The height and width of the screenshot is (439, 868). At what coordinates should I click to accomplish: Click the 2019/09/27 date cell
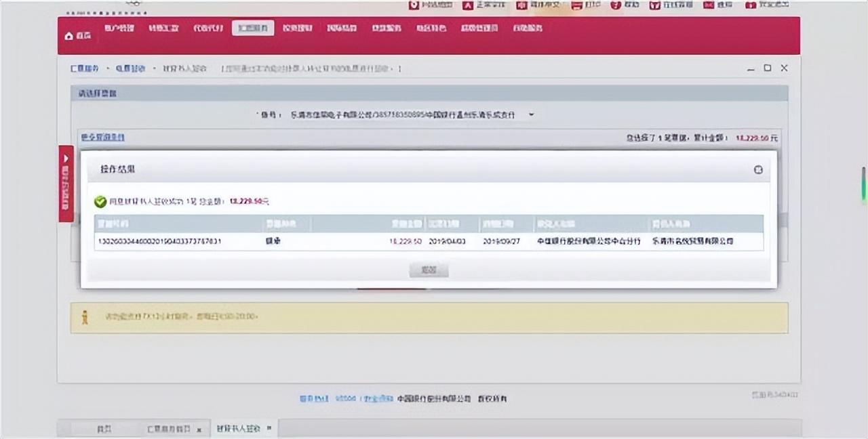502,241
